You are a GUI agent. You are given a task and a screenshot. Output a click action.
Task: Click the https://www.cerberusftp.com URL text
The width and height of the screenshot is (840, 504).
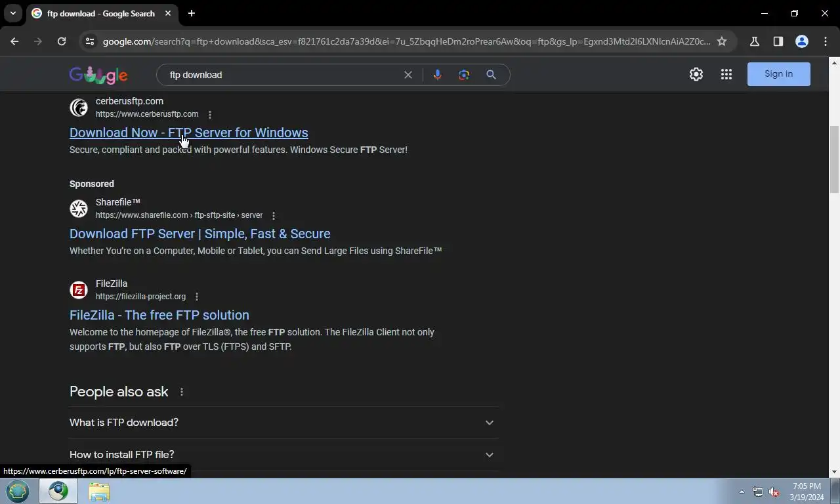[147, 114]
